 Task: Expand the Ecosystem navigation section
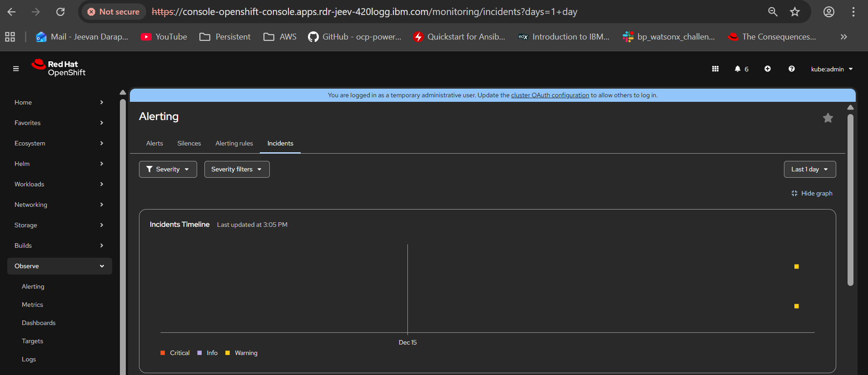(60, 143)
